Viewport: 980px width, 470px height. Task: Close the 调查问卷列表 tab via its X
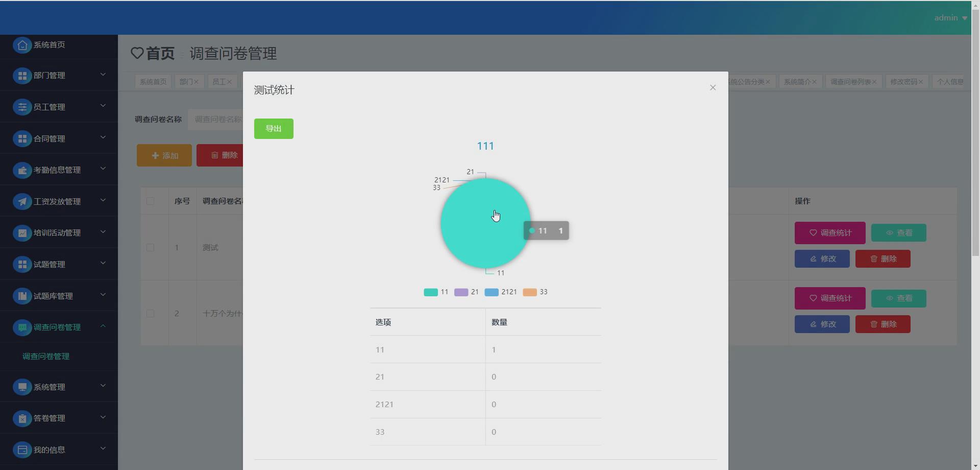click(874, 82)
